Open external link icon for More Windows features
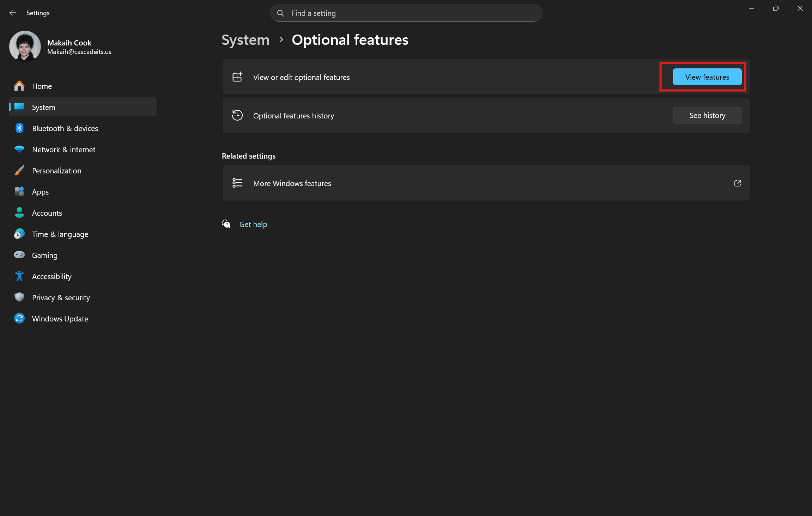Image resolution: width=812 pixels, height=516 pixels. tap(737, 183)
